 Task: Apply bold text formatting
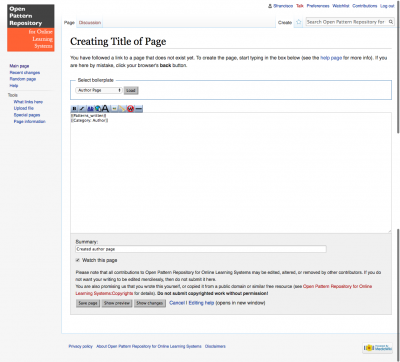point(74,109)
